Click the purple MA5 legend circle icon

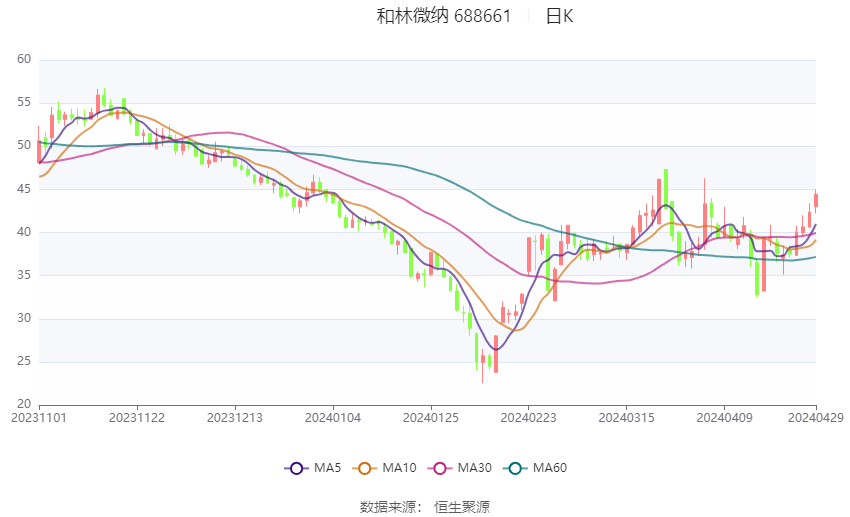(x=295, y=468)
